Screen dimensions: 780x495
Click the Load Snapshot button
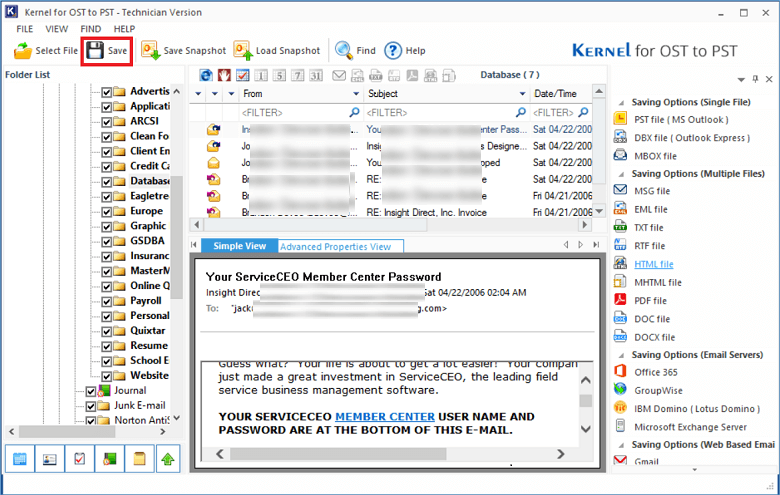(x=277, y=51)
